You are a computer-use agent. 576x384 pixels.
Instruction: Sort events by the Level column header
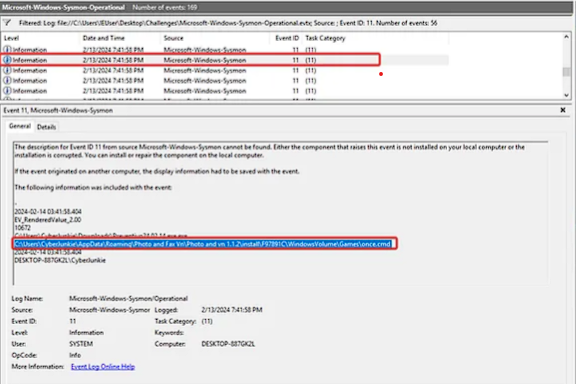click(11, 38)
